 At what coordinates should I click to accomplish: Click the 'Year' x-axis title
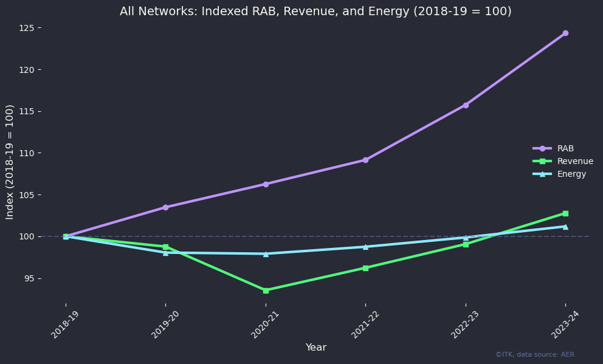[x=315, y=348]
